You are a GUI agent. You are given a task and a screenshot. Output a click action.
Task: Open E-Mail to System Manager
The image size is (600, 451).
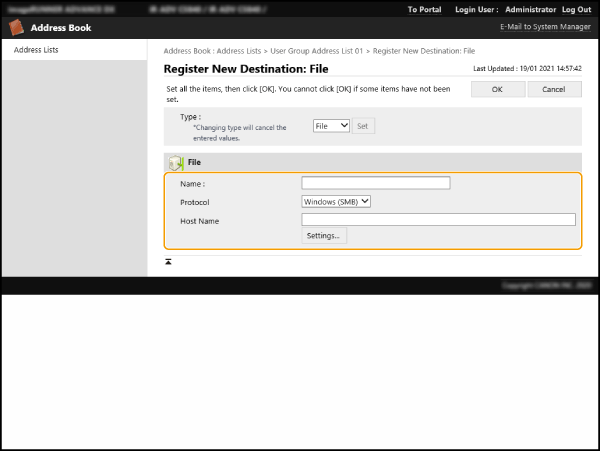click(545, 27)
